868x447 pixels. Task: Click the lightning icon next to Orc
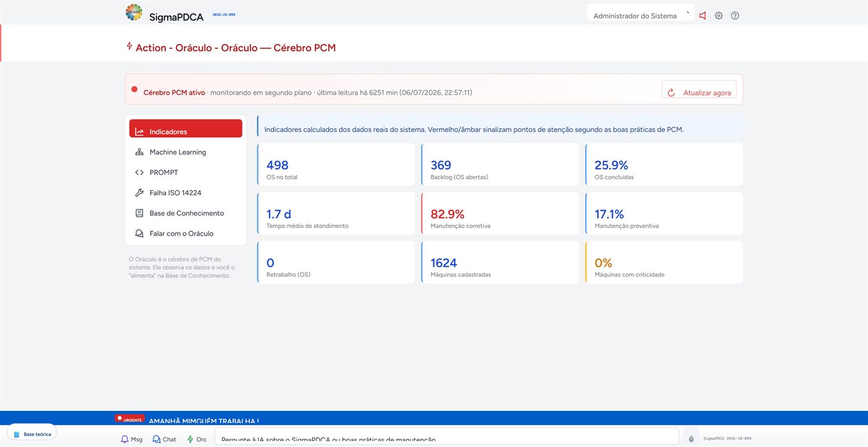coord(190,439)
